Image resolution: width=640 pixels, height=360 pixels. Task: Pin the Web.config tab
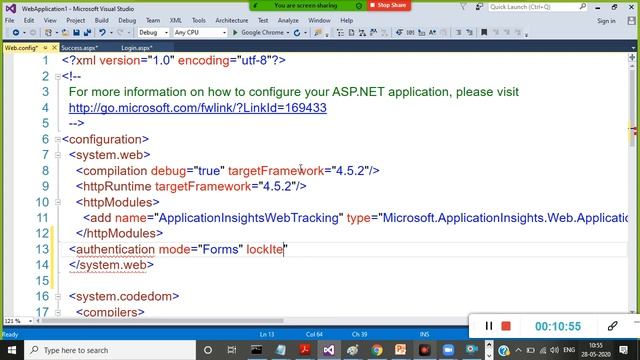point(45,48)
